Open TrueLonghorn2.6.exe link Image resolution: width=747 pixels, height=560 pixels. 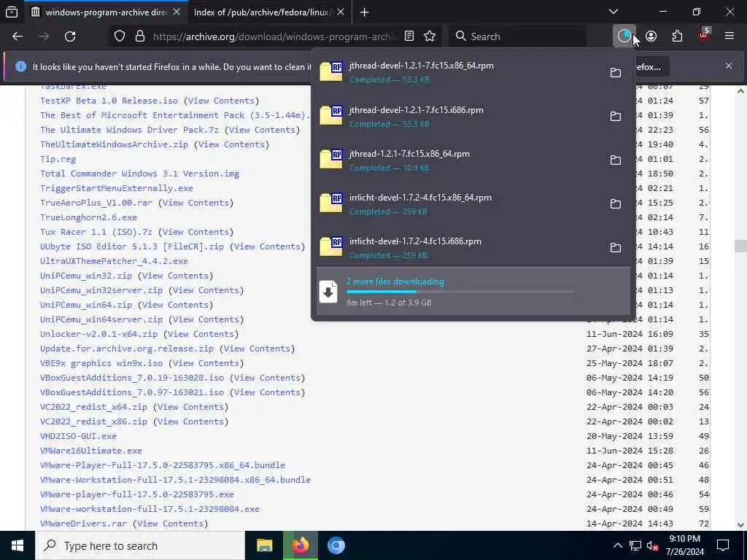coord(88,217)
